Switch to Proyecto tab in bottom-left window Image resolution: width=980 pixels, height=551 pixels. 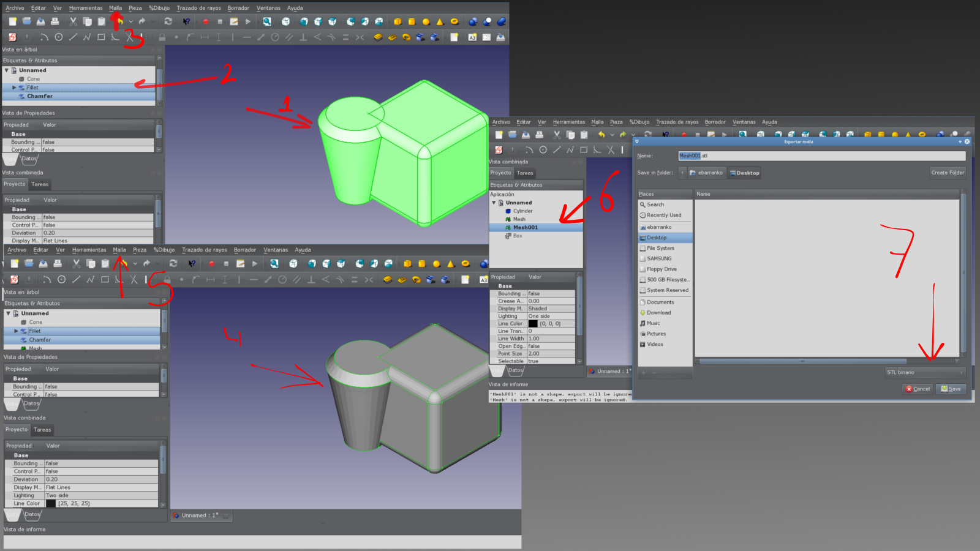coord(17,430)
